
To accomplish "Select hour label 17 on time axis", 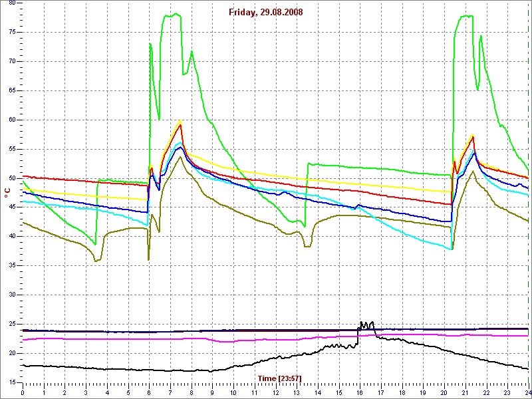I will click(x=381, y=394).
